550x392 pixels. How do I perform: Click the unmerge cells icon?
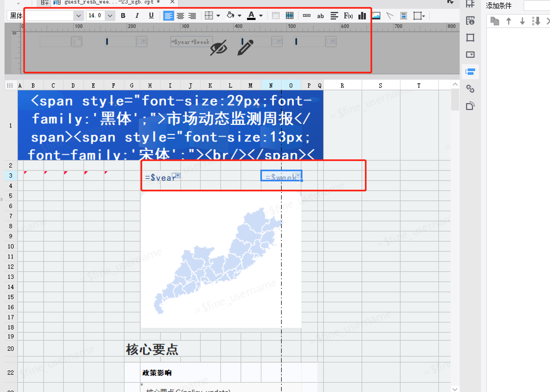click(276, 16)
